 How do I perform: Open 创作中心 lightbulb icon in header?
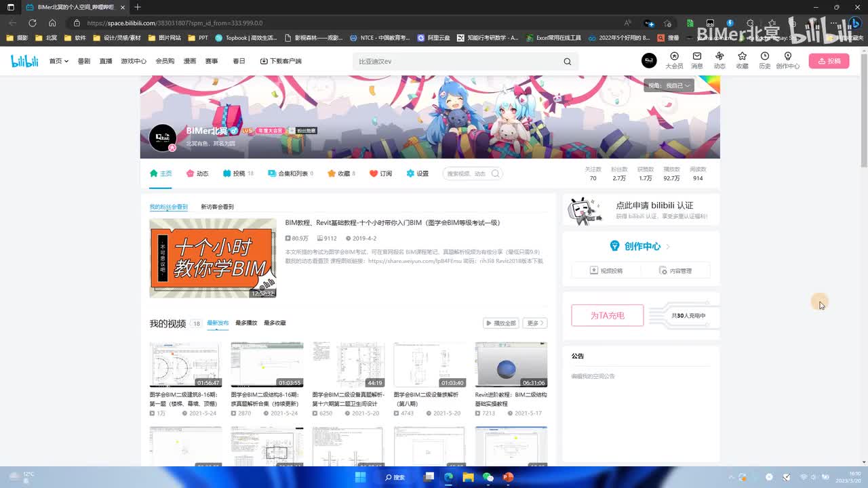click(787, 60)
